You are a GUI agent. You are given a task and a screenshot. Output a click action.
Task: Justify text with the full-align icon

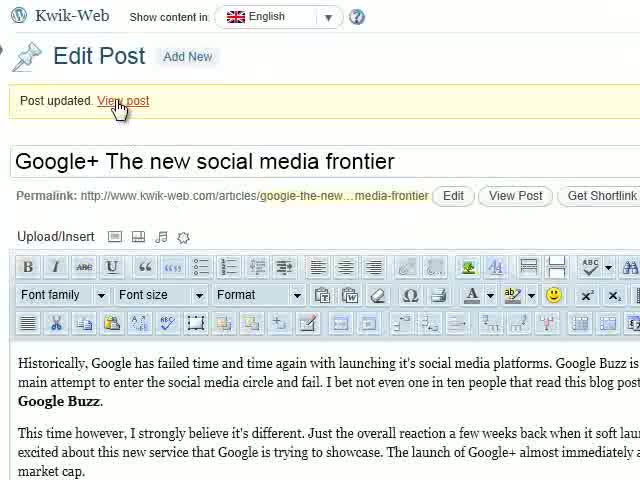28,323
